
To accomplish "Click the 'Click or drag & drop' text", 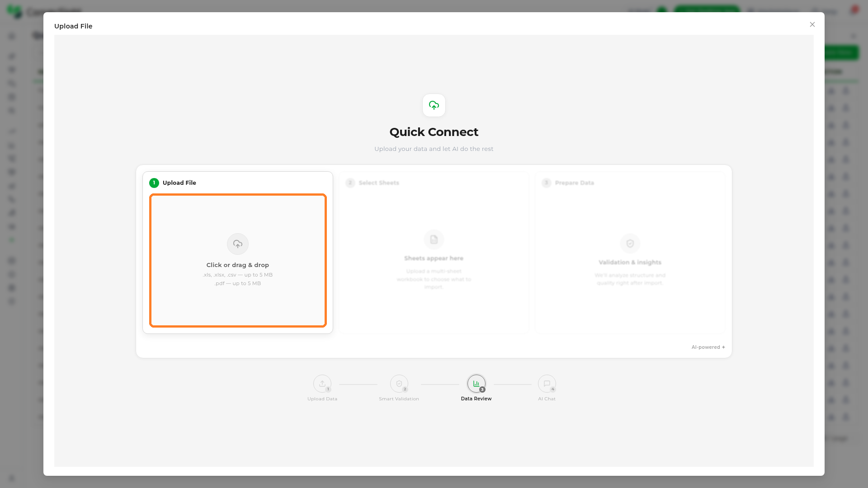I will (x=238, y=265).
